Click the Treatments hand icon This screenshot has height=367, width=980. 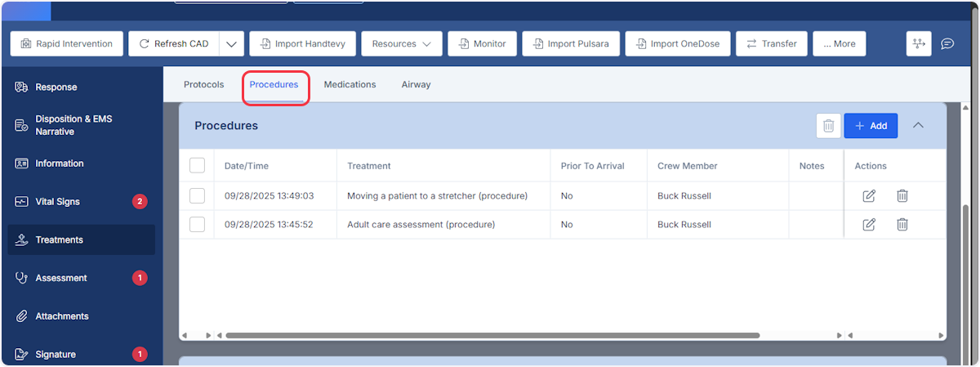22,240
